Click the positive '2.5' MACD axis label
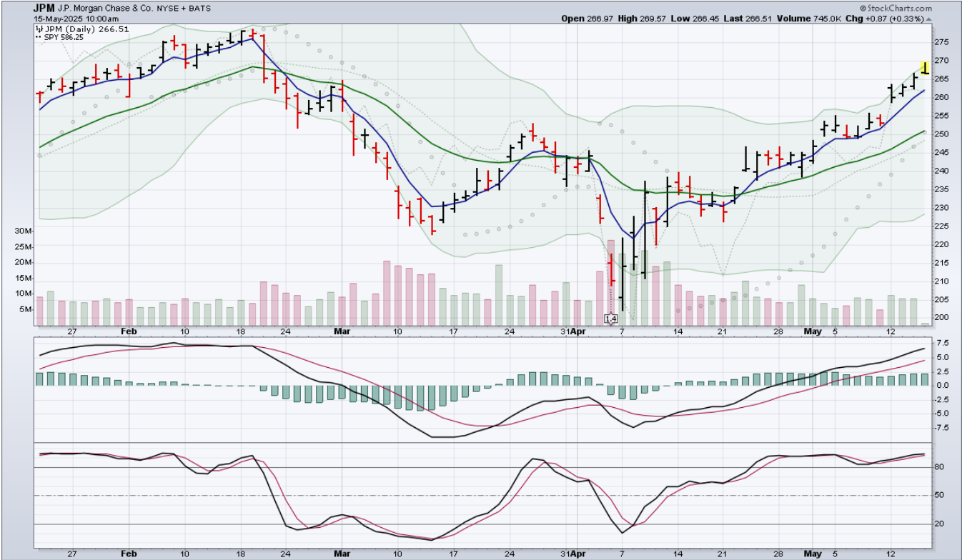This screenshot has width=962, height=560. (x=942, y=371)
